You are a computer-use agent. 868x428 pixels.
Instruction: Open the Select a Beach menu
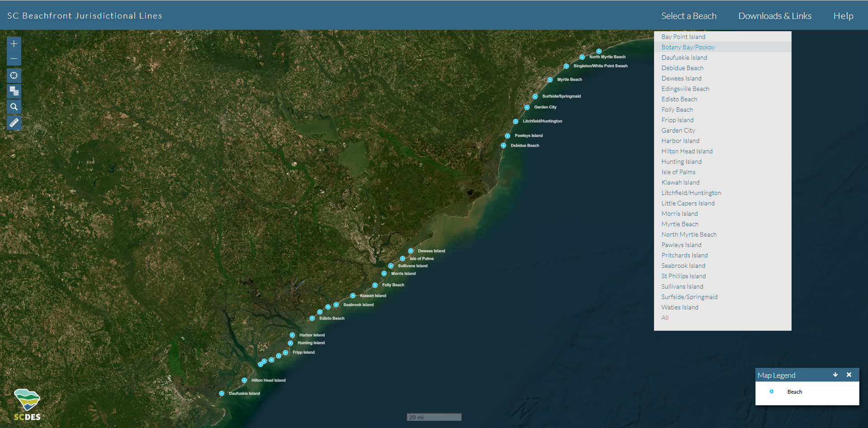688,16
